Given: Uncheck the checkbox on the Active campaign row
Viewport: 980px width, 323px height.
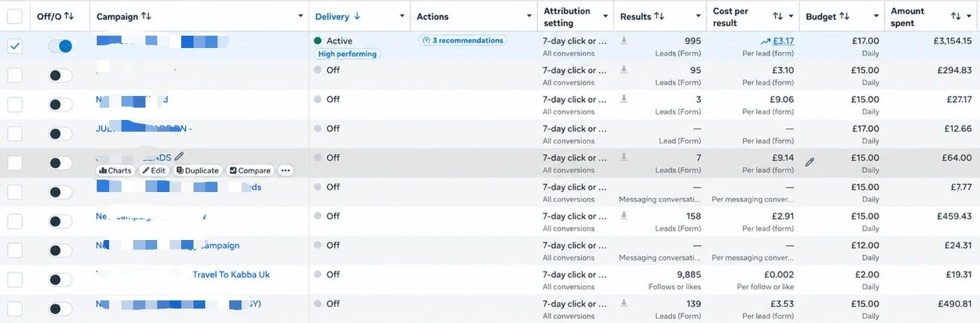Looking at the screenshot, I should tap(15, 46).
